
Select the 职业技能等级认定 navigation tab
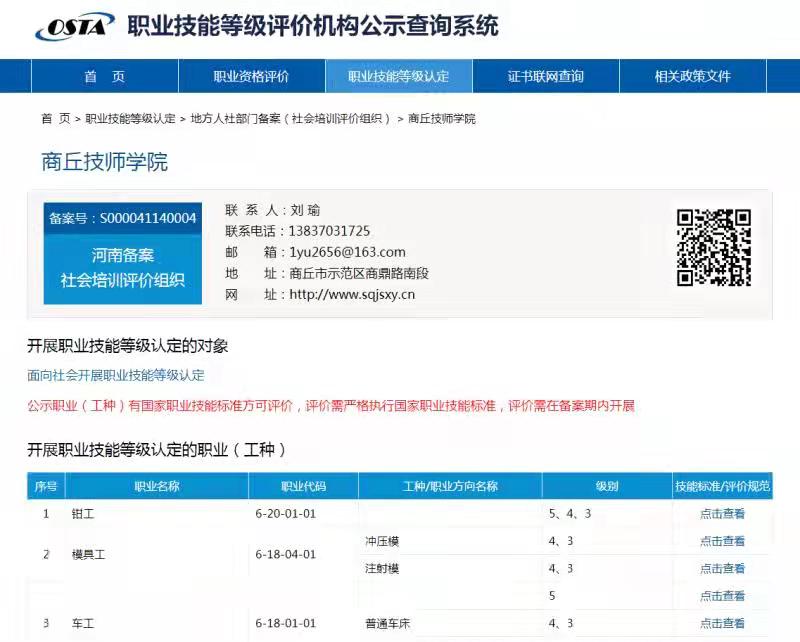click(398, 76)
